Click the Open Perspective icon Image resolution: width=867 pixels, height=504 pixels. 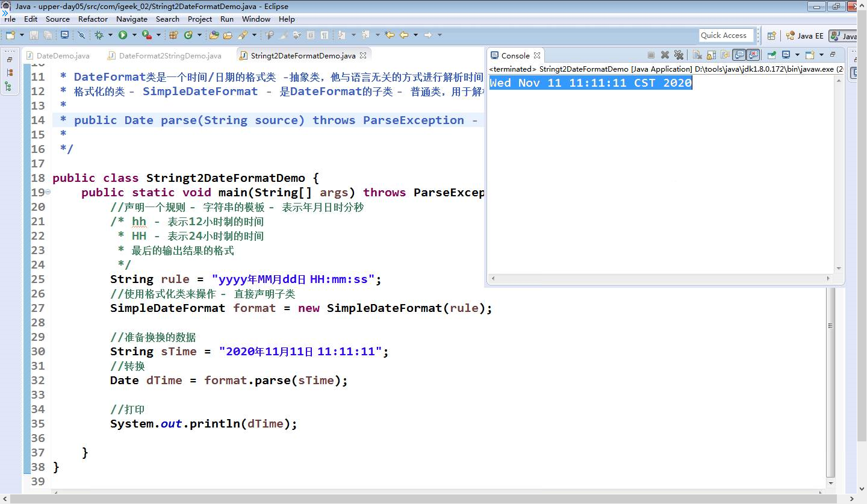click(771, 36)
